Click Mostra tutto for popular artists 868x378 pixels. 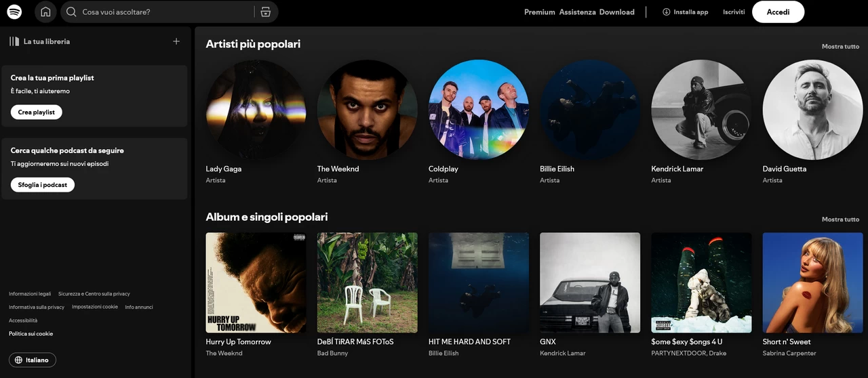pyautogui.click(x=840, y=46)
